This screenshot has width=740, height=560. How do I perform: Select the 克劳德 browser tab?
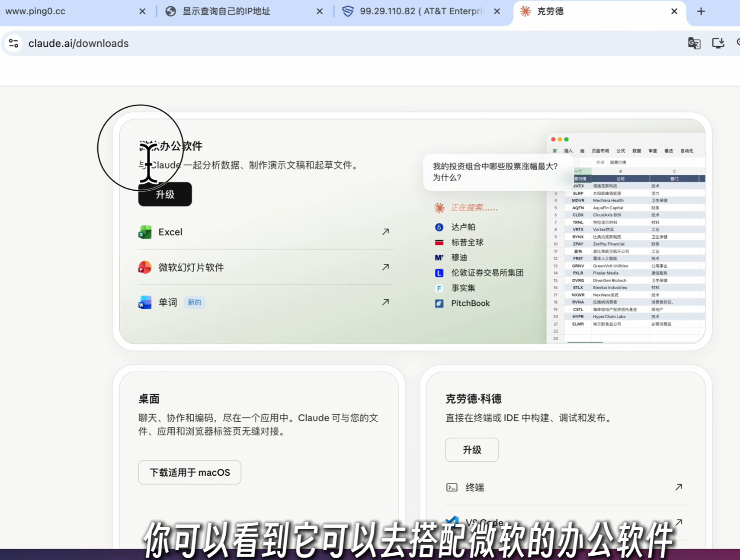pyautogui.click(x=599, y=11)
